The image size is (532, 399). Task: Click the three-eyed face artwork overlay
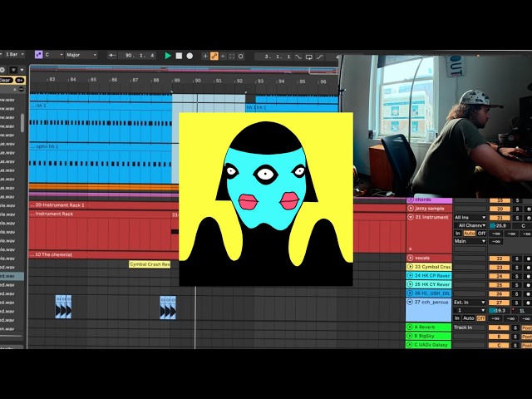[x=266, y=199]
